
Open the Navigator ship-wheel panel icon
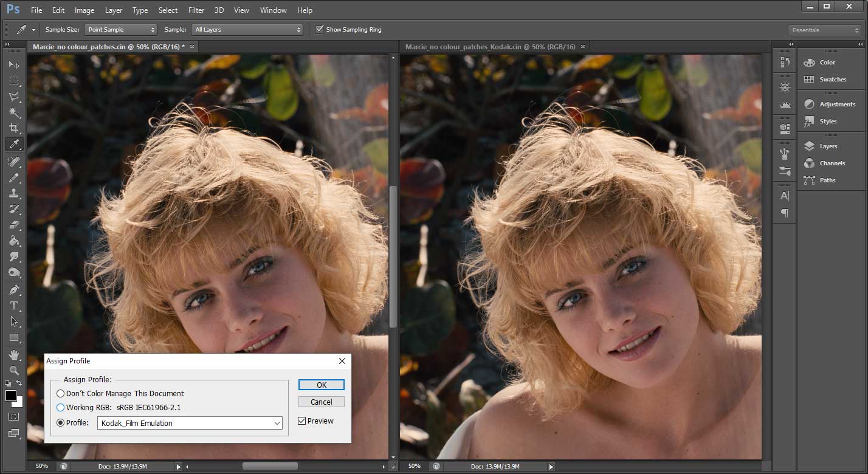785,88
